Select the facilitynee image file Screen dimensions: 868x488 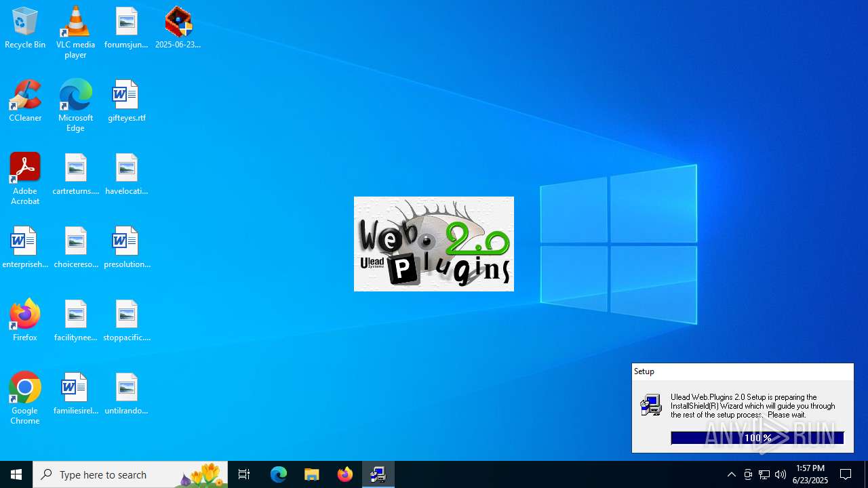pos(75,321)
